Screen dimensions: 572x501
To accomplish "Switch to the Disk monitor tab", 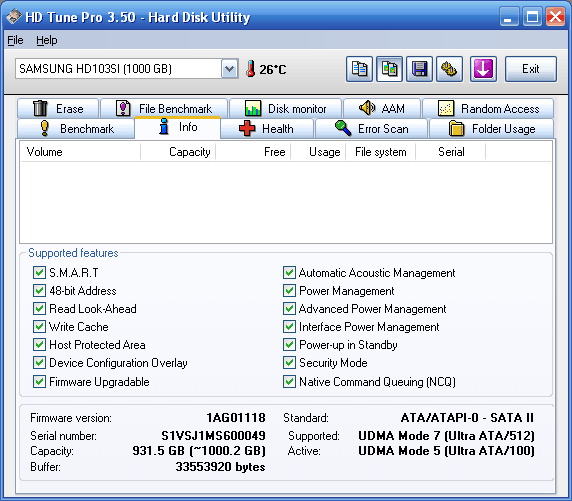I will pos(285,108).
